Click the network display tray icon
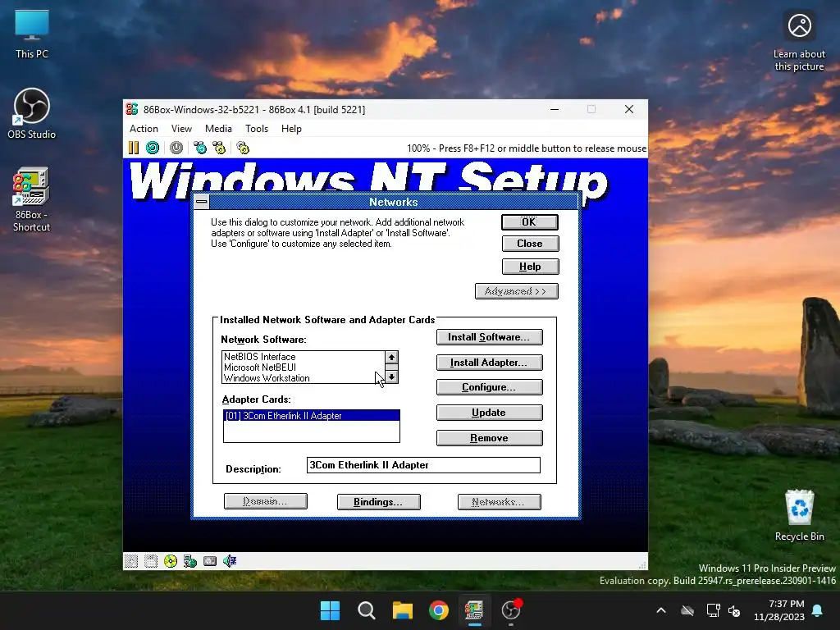Screen dimensions: 840x630 [x=713, y=610]
